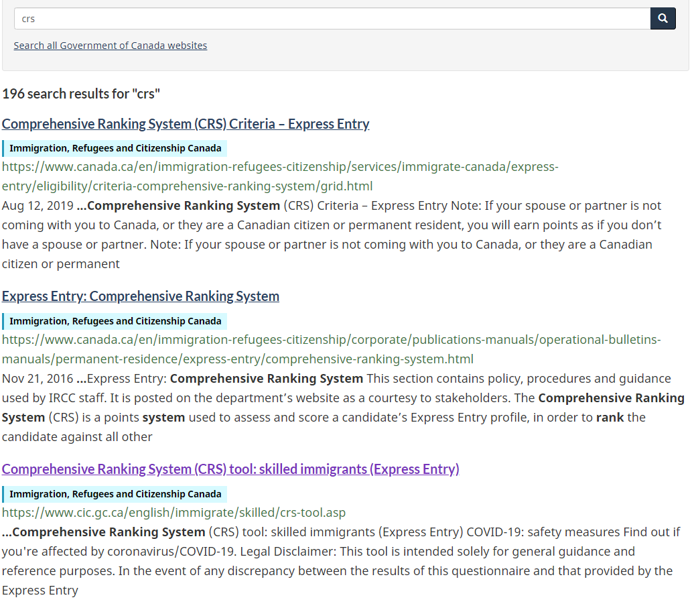Focus the search field containing "crs"

(332, 18)
